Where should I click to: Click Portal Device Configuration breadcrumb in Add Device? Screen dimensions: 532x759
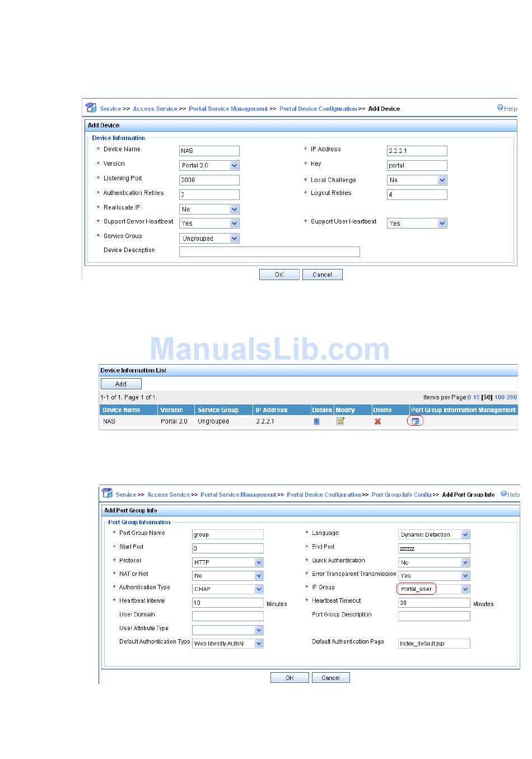pyautogui.click(x=318, y=109)
